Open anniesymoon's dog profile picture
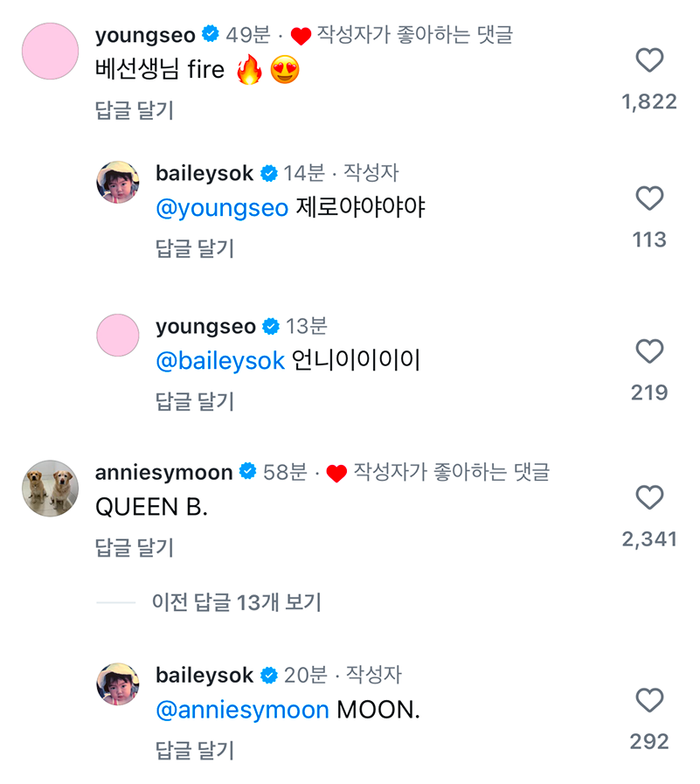This screenshot has height=784, width=700. coord(50,488)
